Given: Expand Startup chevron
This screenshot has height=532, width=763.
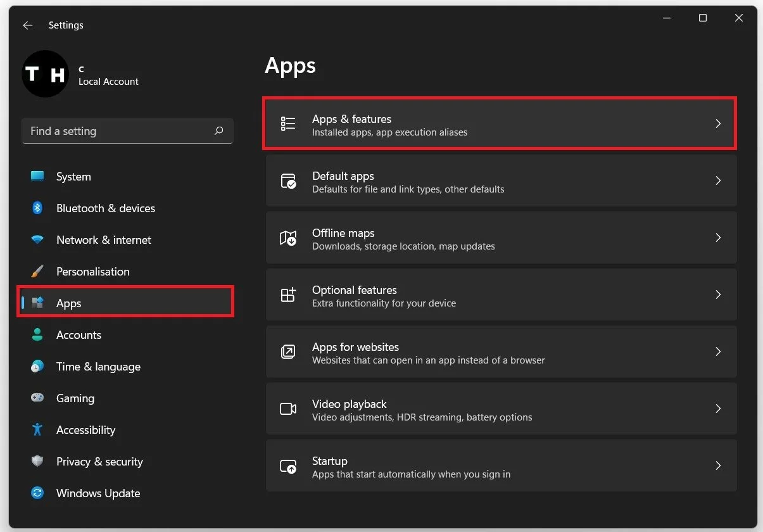Looking at the screenshot, I should coord(718,465).
